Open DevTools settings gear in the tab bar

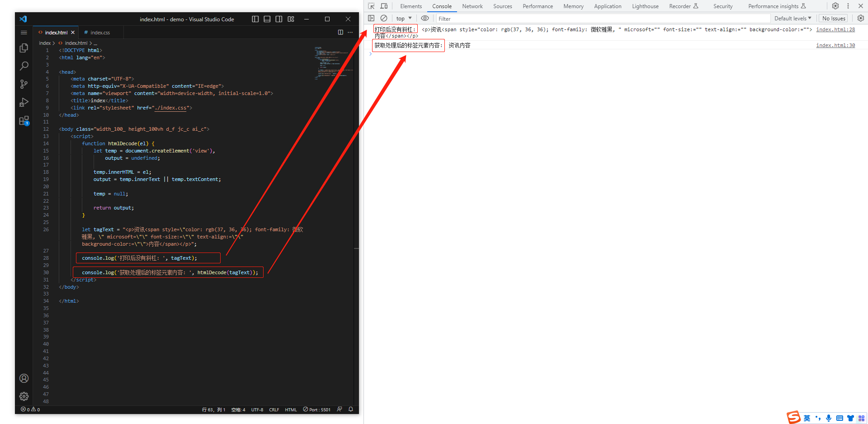(x=835, y=6)
